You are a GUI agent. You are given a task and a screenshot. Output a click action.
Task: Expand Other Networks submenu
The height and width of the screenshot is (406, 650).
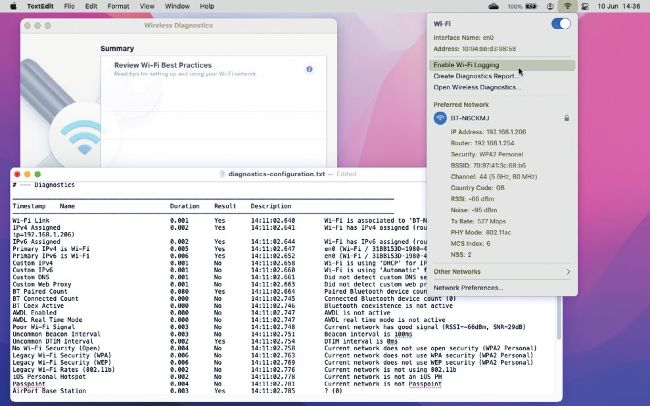point(502,272)
